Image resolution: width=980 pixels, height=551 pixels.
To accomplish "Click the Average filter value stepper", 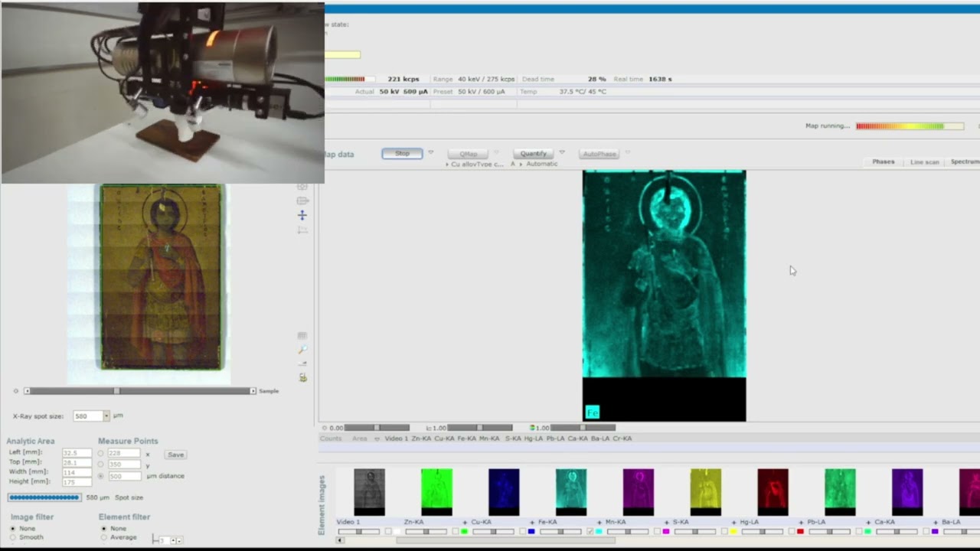I will (x=177, y=541).
